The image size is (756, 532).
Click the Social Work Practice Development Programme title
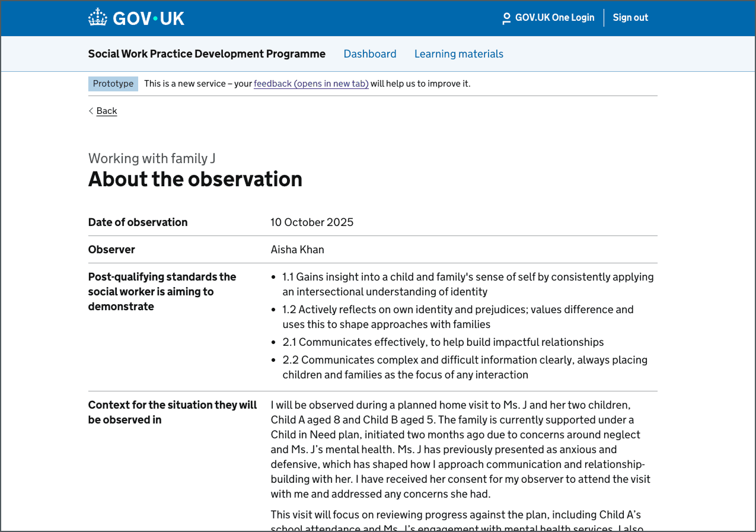tap(206, 54)
